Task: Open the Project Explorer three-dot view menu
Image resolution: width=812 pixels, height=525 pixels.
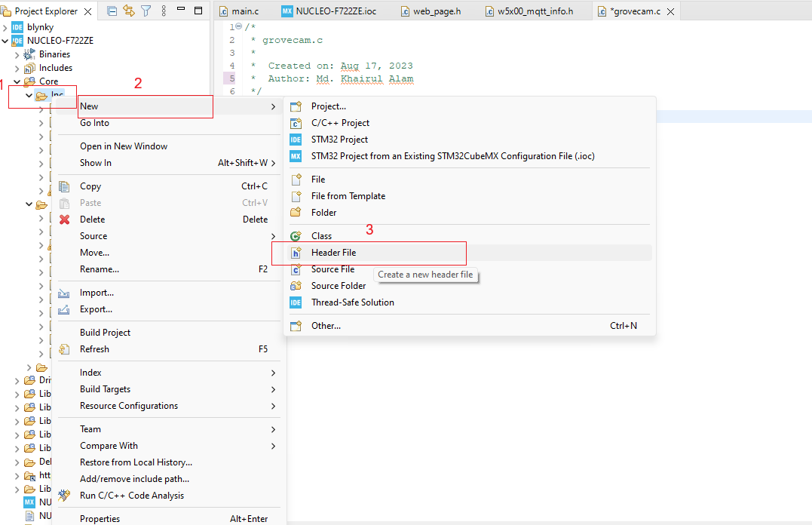Action: point(164,11)
